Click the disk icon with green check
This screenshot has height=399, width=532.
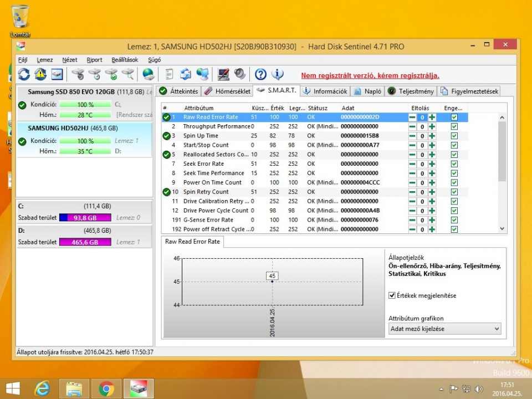tap(111, 74)
